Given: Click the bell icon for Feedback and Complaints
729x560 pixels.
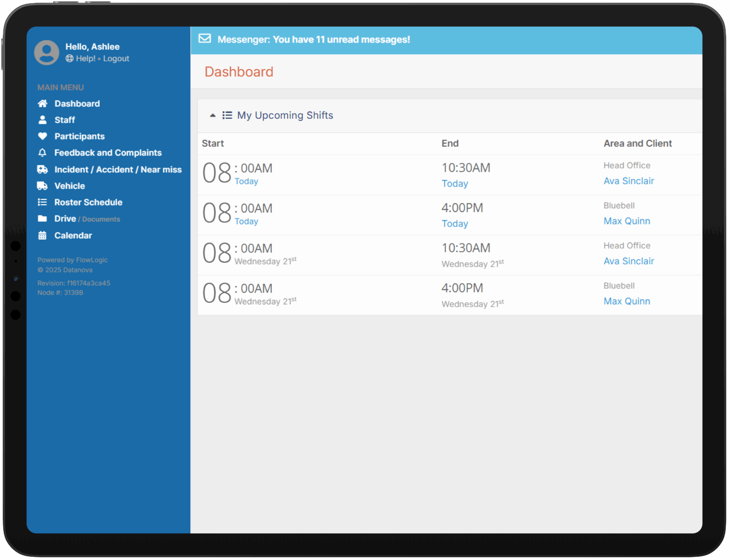Looking at the screenshot, I should [43, 153].
